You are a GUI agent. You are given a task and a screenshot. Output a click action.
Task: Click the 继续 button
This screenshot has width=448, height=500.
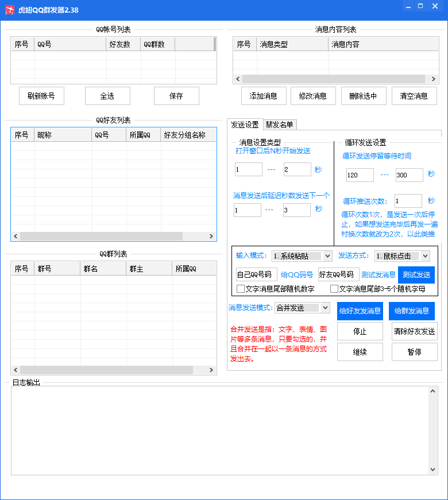coord(360,352)
